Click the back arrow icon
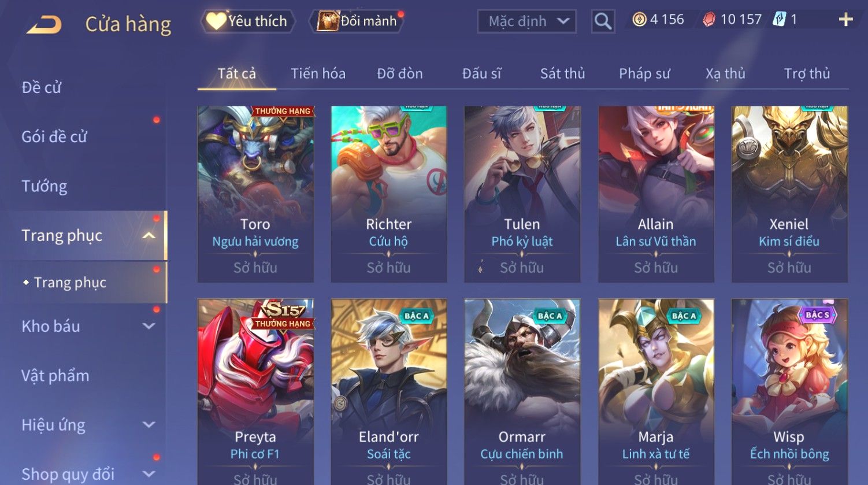Screen dimensions: 868x485 (44, 25)
